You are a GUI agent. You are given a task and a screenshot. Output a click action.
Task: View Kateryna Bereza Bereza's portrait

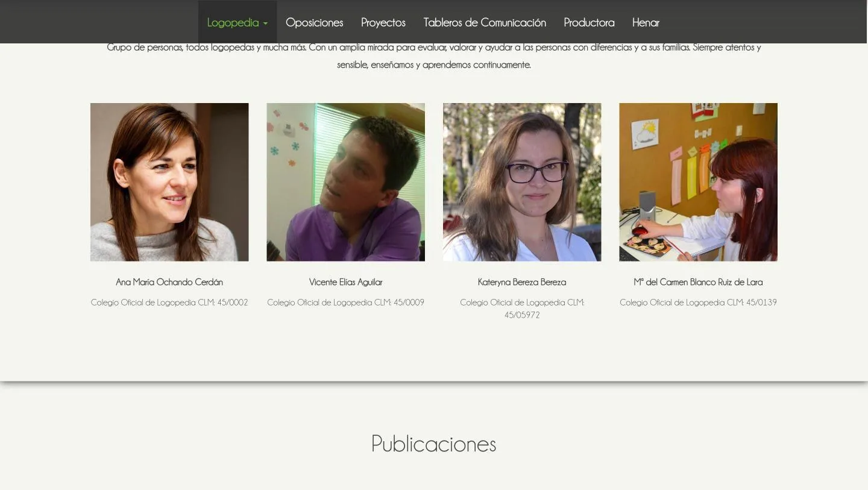point(522,182)
